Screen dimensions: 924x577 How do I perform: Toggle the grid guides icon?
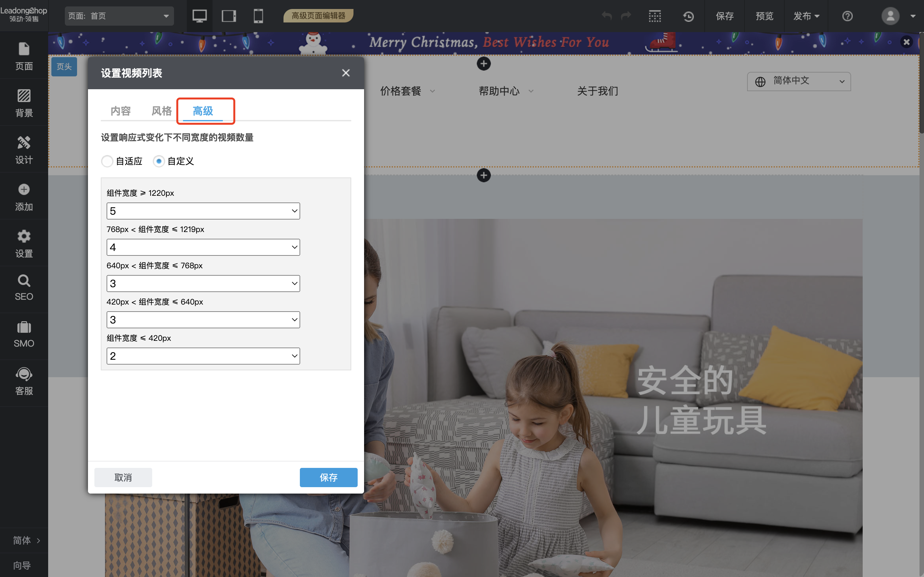coord(655,16)
